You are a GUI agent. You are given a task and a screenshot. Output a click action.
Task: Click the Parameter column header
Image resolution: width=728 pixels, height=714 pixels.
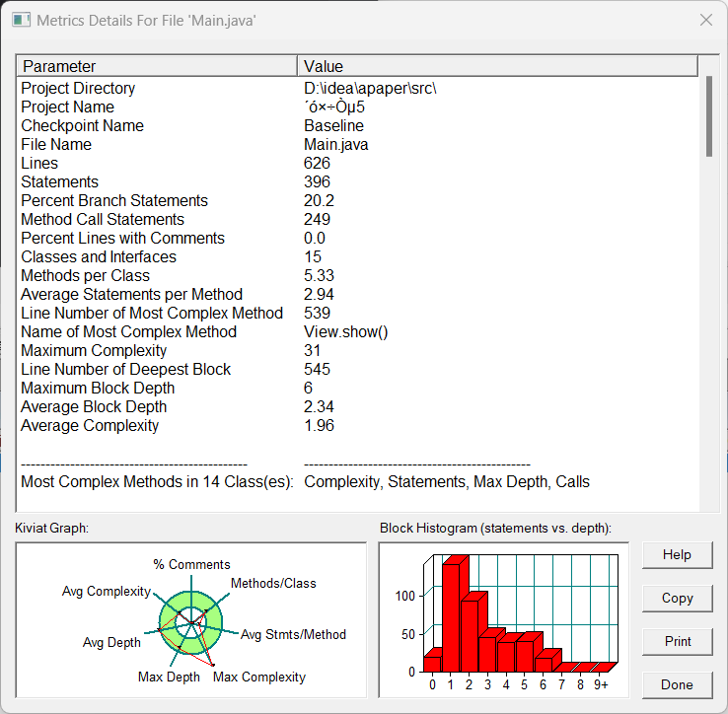point(157,66)
